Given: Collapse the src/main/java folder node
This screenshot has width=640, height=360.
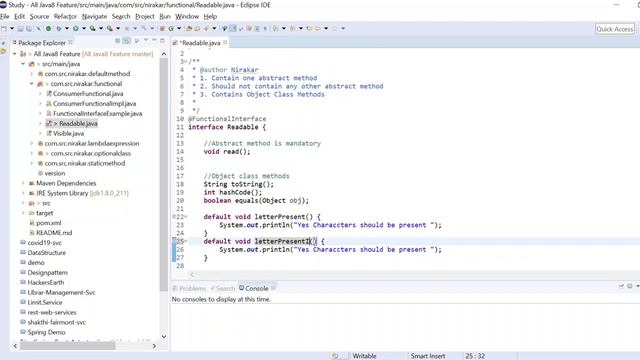Looking at the screenshot, I should pyautogui.click(x=23, y=64).
